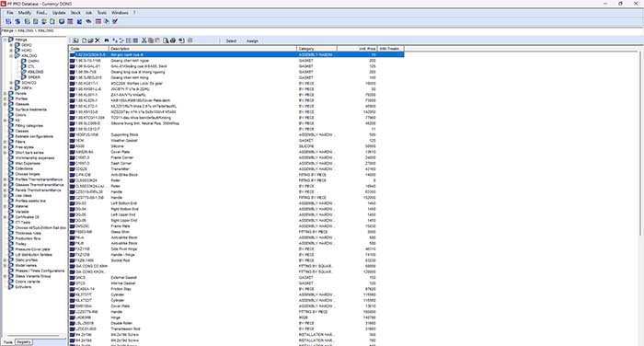Switch to grid view icon
Viewport: 644px width, 346px height.
pos(135,40)
